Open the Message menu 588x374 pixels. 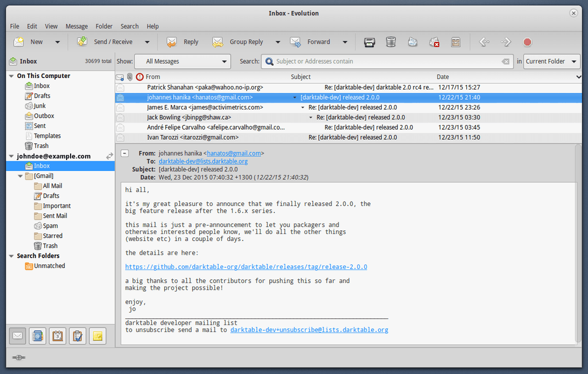point(76,26)
